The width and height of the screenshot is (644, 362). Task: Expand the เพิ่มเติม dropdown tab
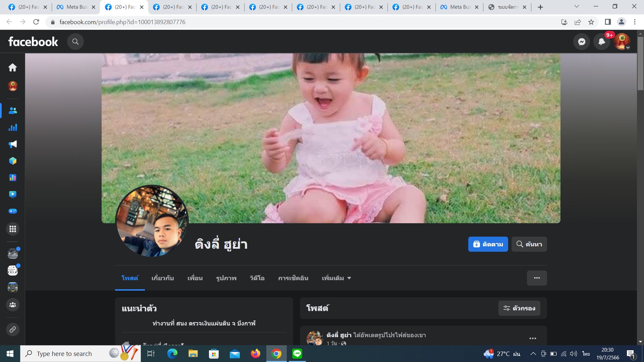coord(336,278)
